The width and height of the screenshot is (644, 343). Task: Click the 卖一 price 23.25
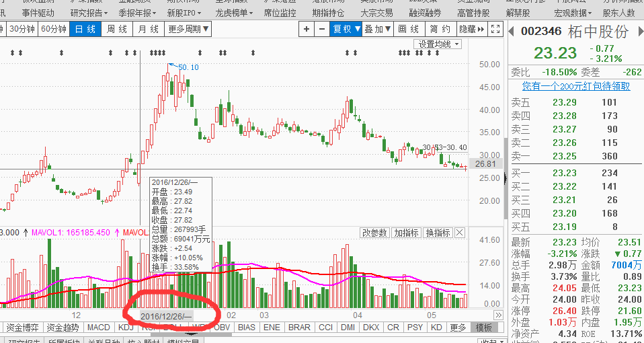pos(564,156)
